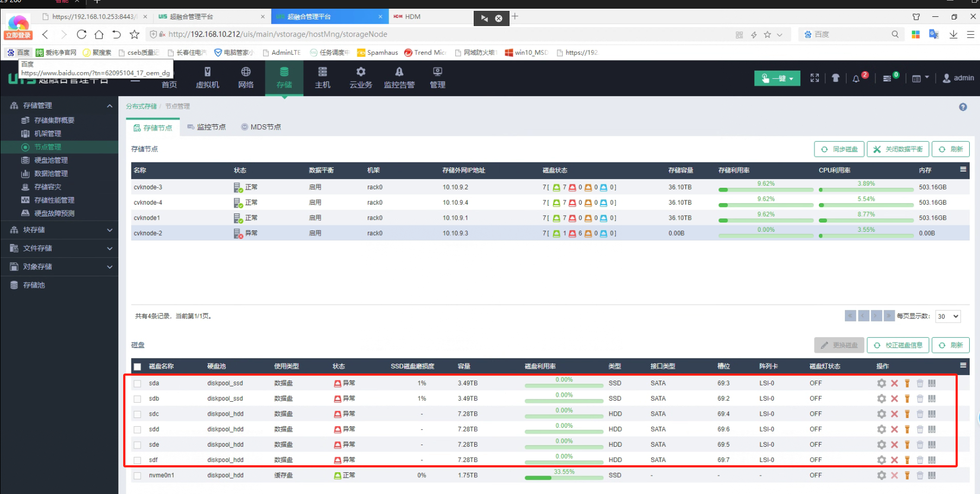Check the checkbox for disk sda

(x=137, y=384)
